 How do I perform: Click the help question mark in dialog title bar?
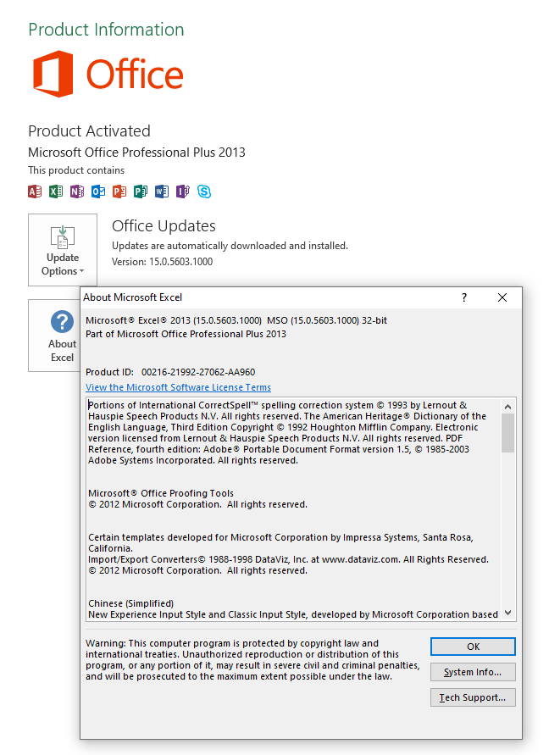(x=464, y=297)
